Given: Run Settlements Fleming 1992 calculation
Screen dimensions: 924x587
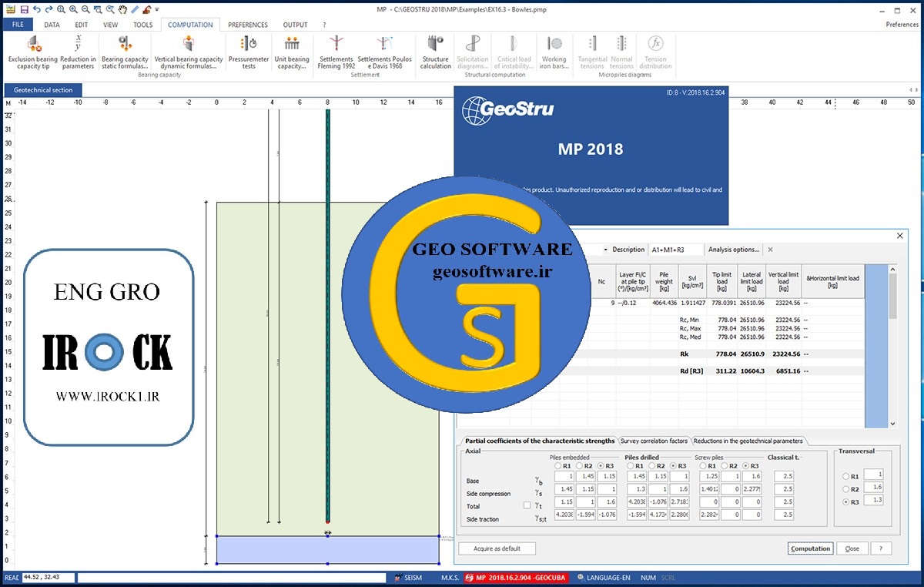Looking at the screenshot, I should (335, 45).
